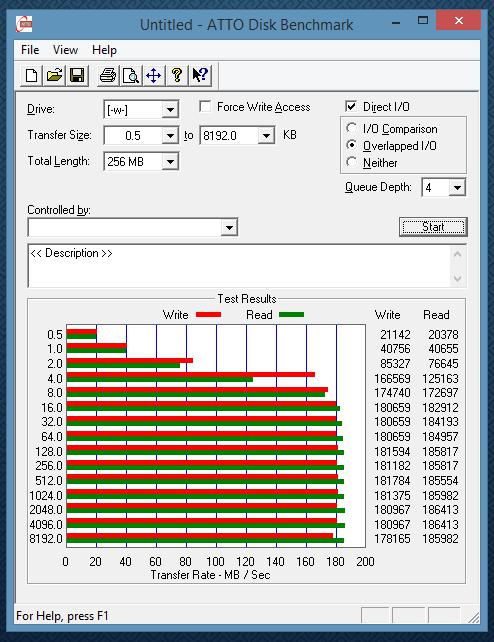Viewport: 494px width, 642px height.
Task: Click the yellow question mark About icon
Action: (x=177, y=75)
